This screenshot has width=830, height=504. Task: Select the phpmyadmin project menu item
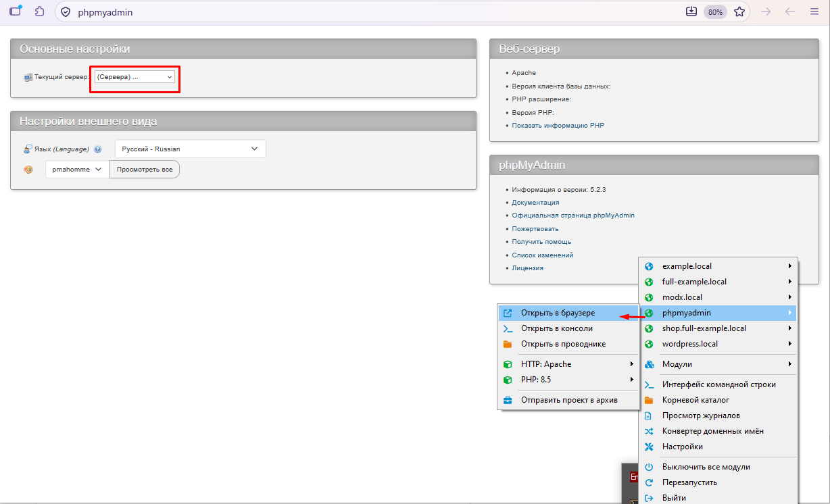718,313
